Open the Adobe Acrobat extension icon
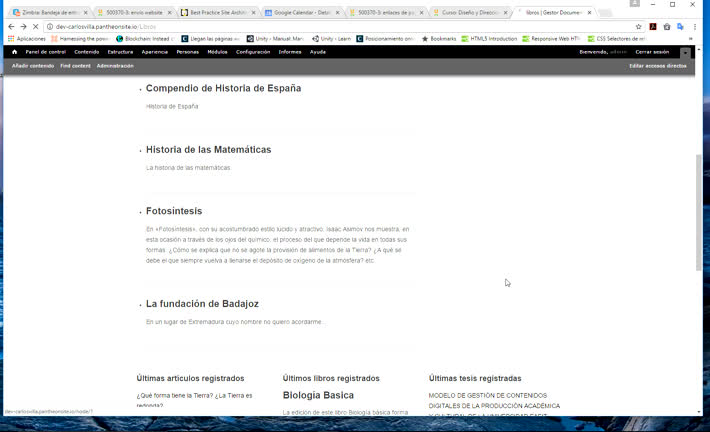Viewport: 710px width, 432px height. pos(653,27)
